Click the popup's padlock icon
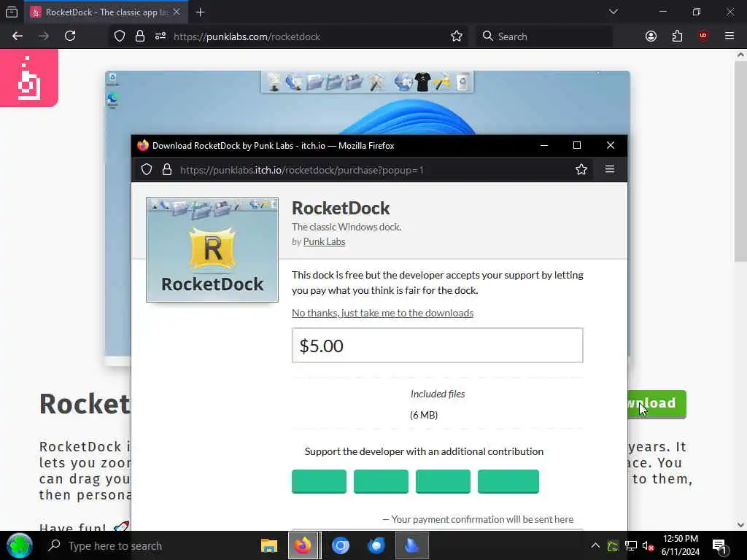This screenshot has width=747, height=560. 167,169
